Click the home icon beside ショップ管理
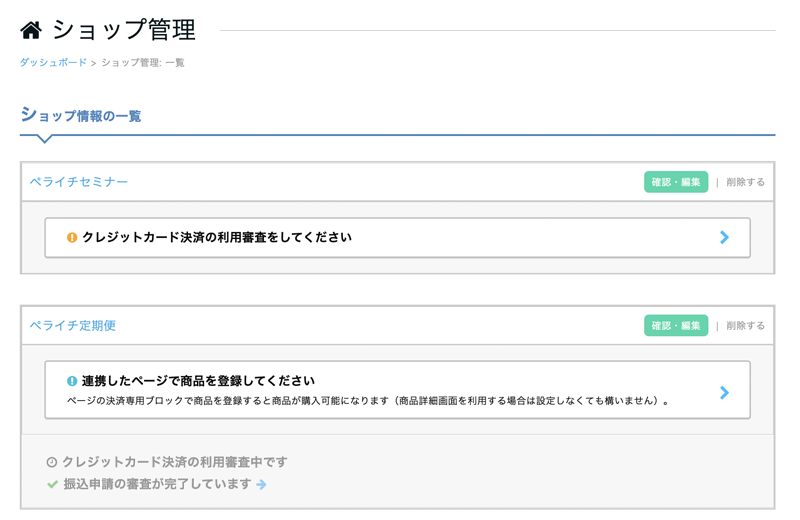800x520 pixels. pos(31,31)
